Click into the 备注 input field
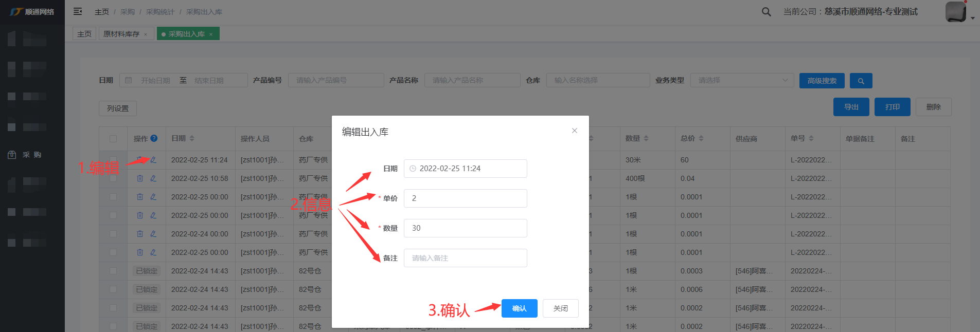The image size is (980, 332). [x=465, y=258]
